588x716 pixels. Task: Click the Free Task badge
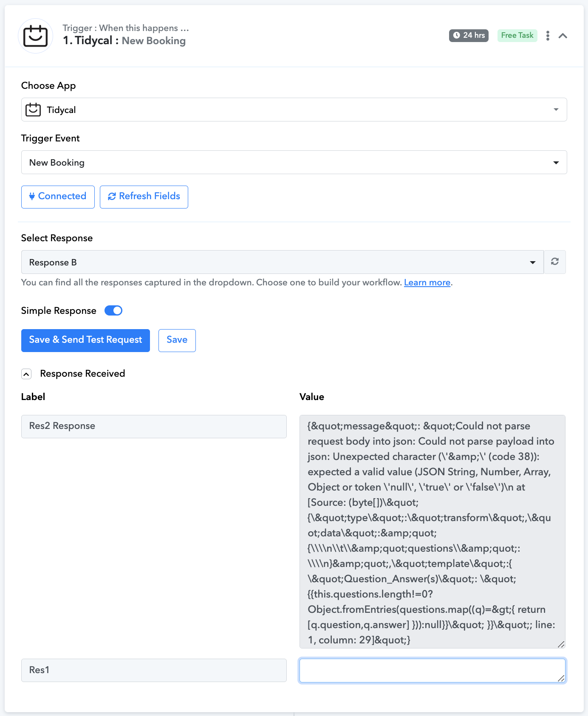pyautogui.click(x=517, y=36)
